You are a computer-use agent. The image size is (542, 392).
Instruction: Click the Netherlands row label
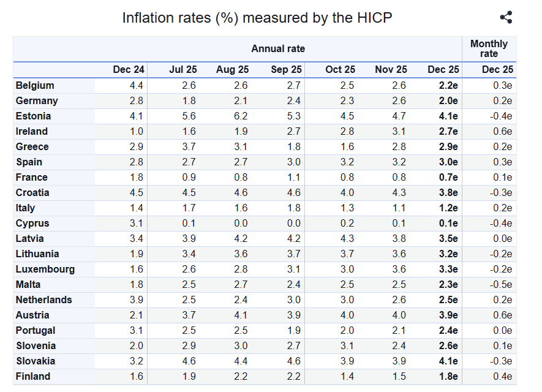point(43,300)
